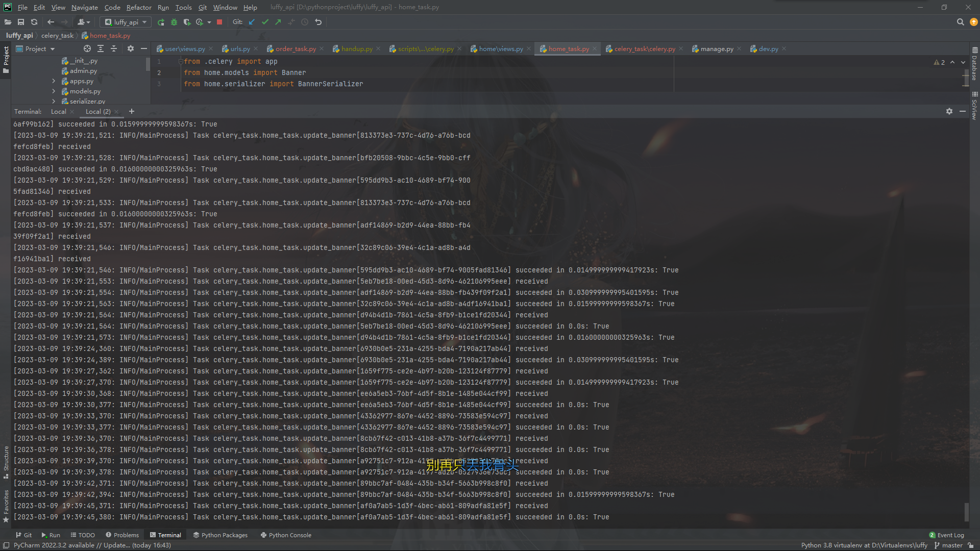Show Git history with the clock icon
Image resolution: width=980 pixels, height=551 pixels.
(x=305, y=22)
